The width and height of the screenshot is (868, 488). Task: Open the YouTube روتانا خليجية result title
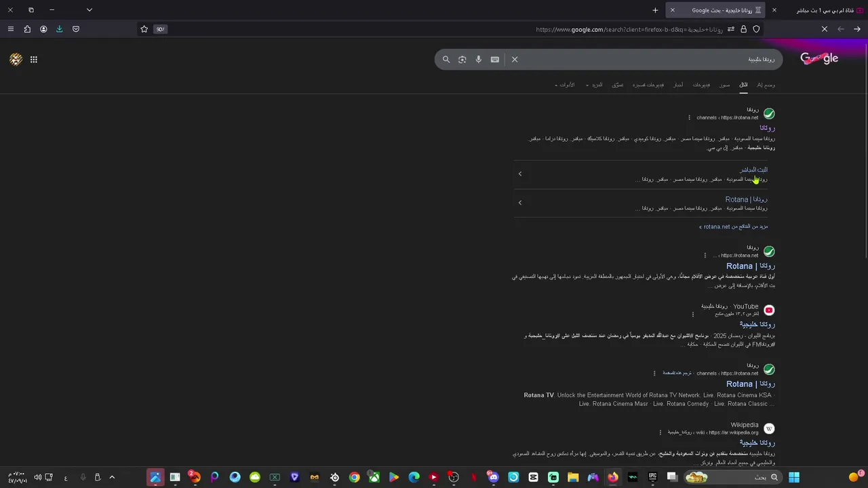click(757, 325)
